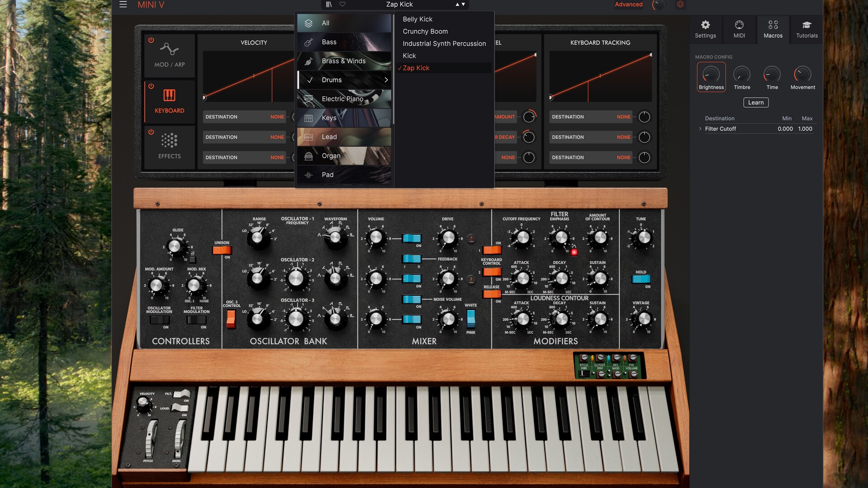The height and width of the screenshot is (488, 868).
Task: Open Velocity first DESTINATION dropdown
Action: [x=245, y=117]
